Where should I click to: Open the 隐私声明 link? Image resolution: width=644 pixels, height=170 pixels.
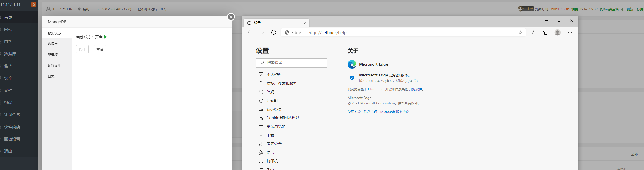pyautogui.click(x=370, y=112)
